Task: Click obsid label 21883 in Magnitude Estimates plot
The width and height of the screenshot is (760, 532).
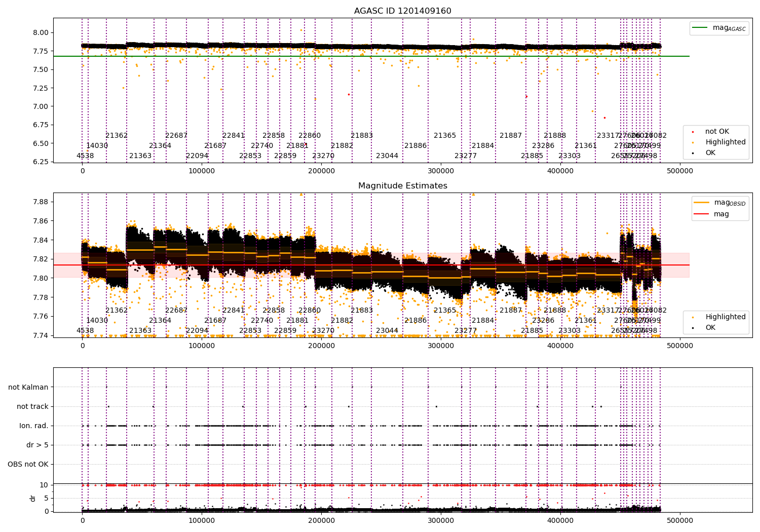Action: [x=362, y=311]
